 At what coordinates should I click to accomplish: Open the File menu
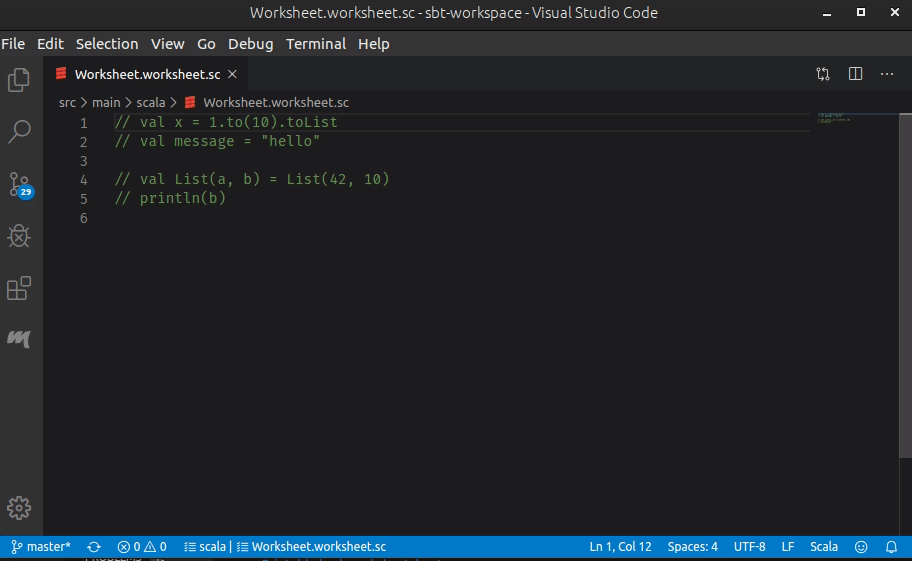pyautogui.click(x=13, y=44)
